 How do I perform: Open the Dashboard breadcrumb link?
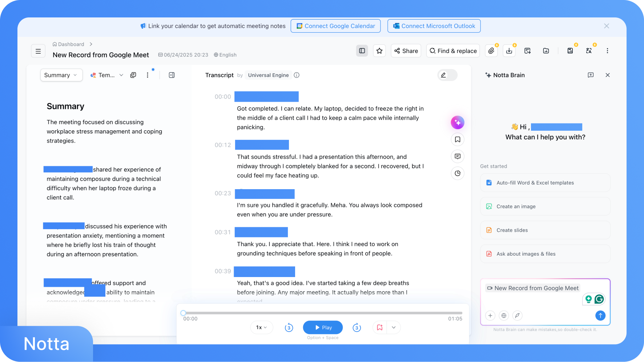[71, 44]
